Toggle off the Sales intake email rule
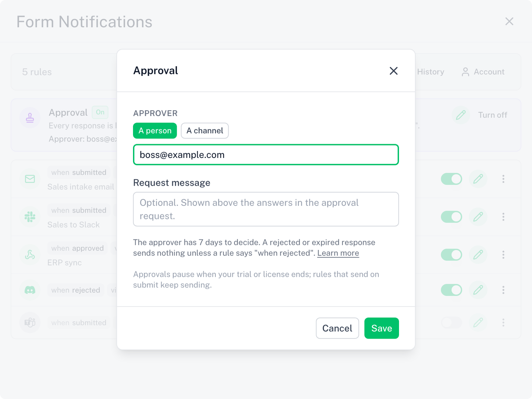The width and height of the screenshot is (532, 399). coord(451,179)
